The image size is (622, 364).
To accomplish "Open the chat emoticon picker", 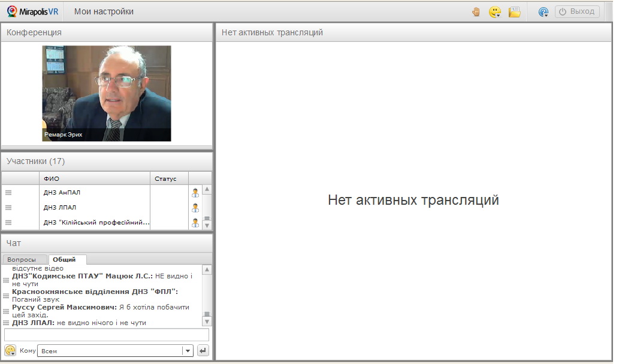I will [x=10, y=351].
